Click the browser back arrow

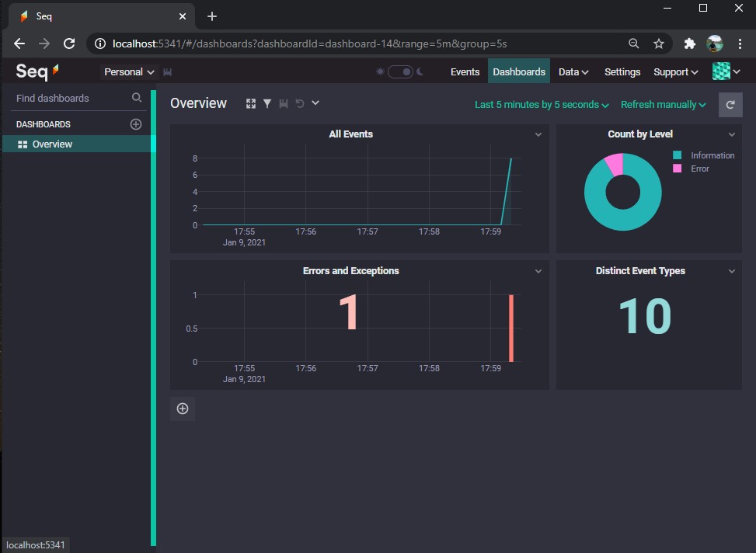pos(19,43)
